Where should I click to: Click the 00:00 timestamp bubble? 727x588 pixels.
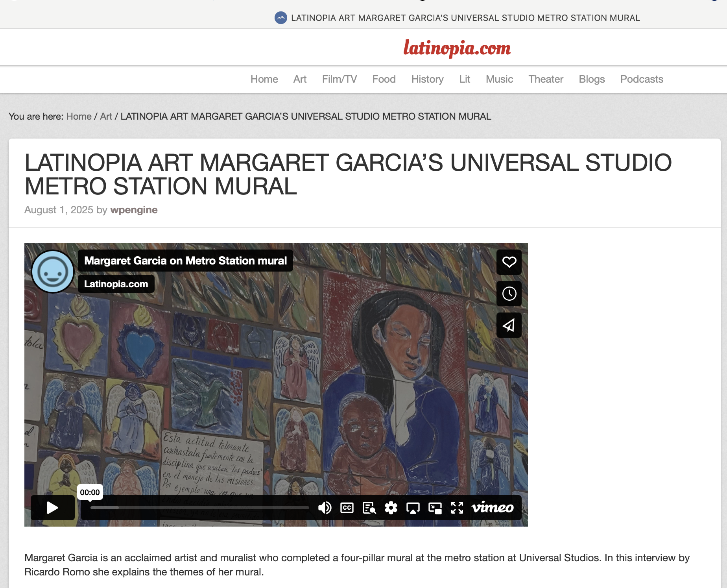pos(90,492)
